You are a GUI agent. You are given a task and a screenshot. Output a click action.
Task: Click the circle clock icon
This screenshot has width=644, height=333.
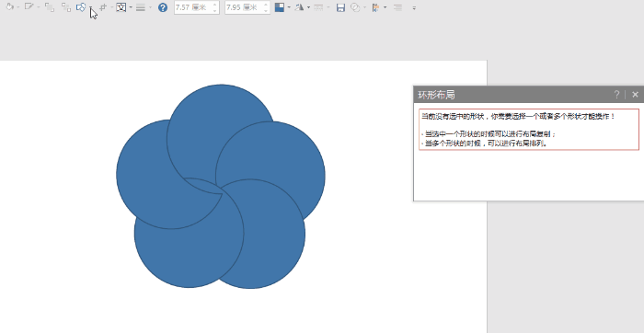point(355,7)
